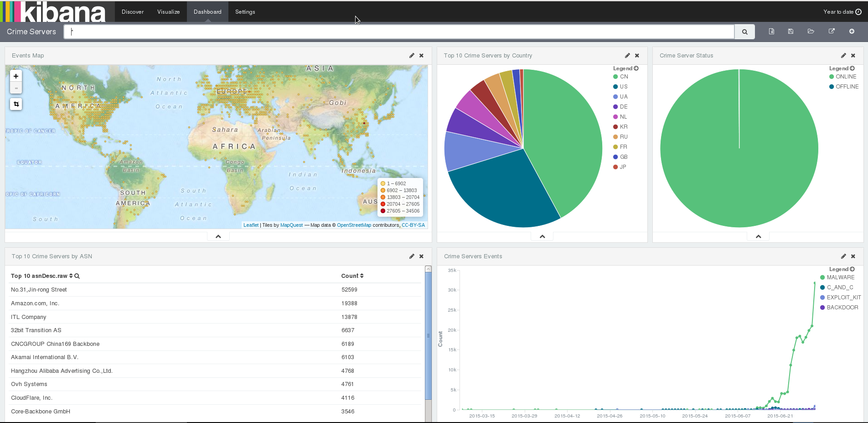Open the Load Saved Dashboard folder icon

pyautogui.click(x=811, y=31)
